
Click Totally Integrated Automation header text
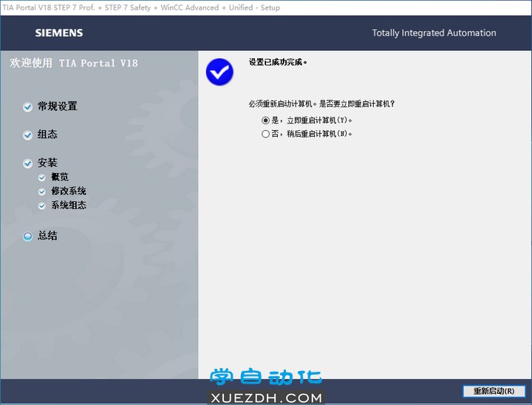click(434, 33)
